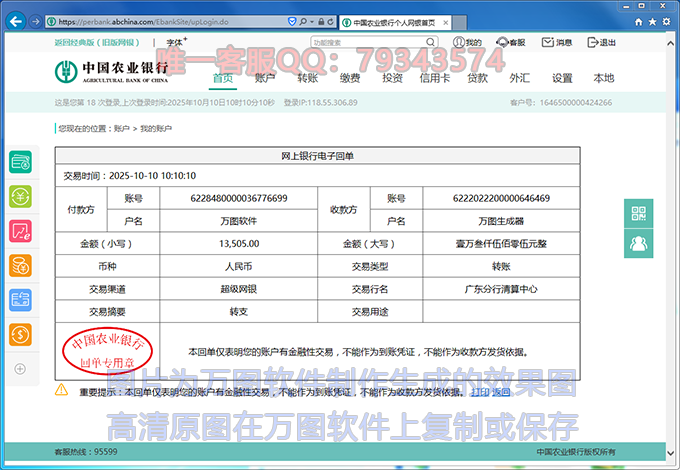
Task: Click the 退出 logout button
Action: coord(602,43)
